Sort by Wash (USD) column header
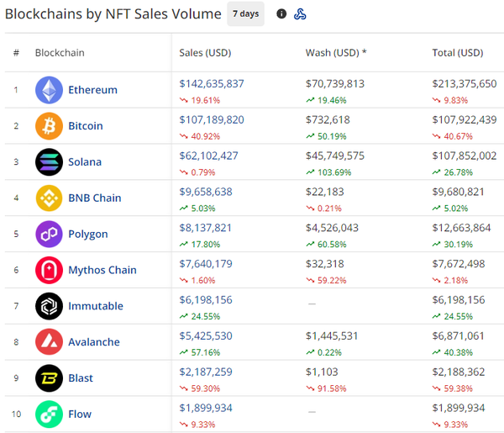 [336, 53]
